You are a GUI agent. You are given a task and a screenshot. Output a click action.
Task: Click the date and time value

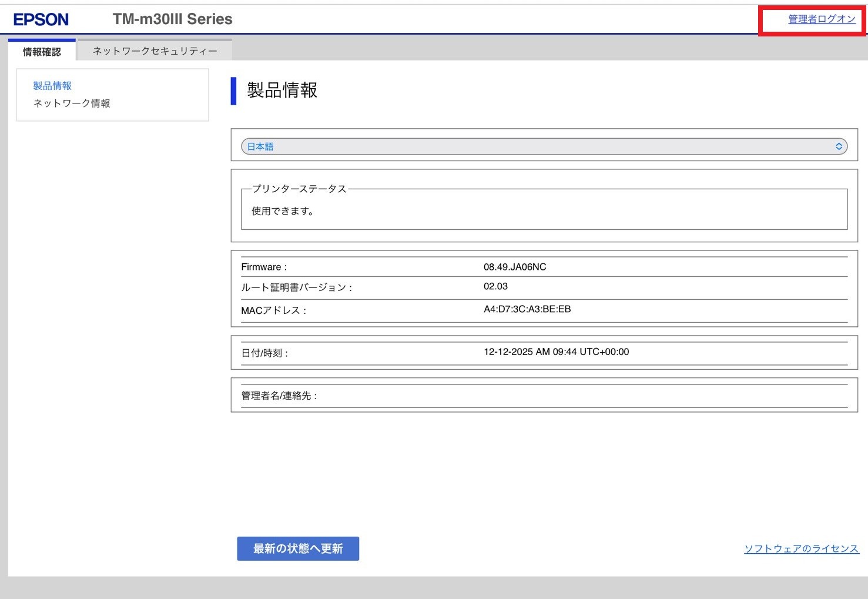pos(556,352)
